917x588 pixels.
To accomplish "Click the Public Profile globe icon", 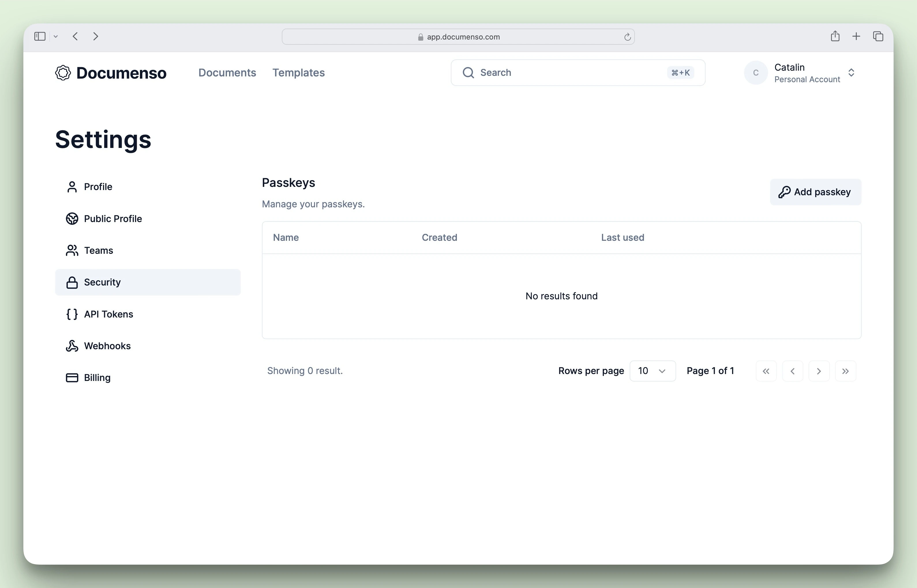I will click(72, 218).
